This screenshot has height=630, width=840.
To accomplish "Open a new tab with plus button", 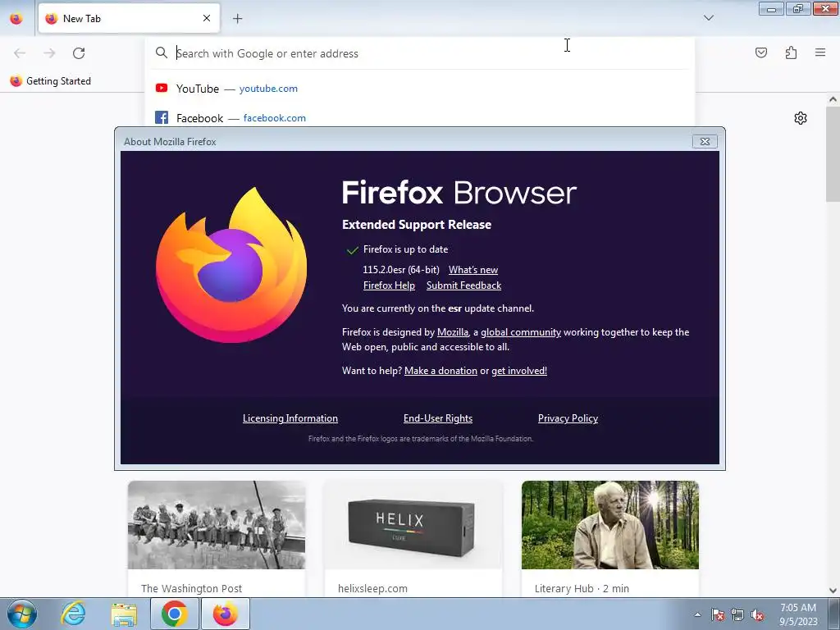I will (237, 18).
